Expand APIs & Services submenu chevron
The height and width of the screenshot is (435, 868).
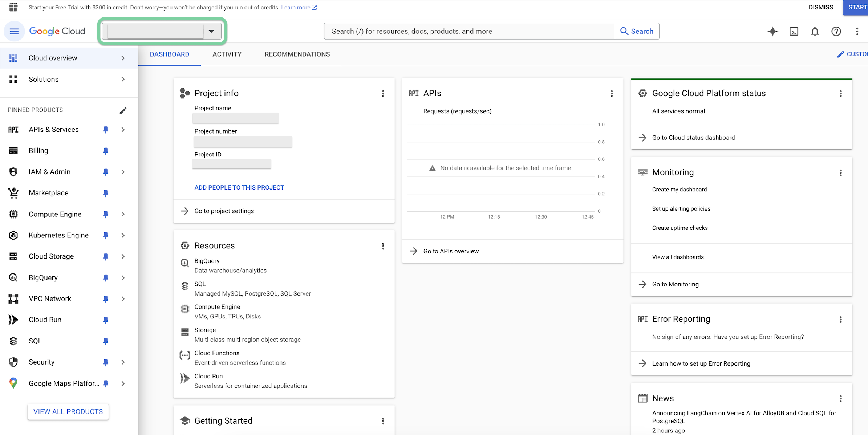[x=123, y=130]
